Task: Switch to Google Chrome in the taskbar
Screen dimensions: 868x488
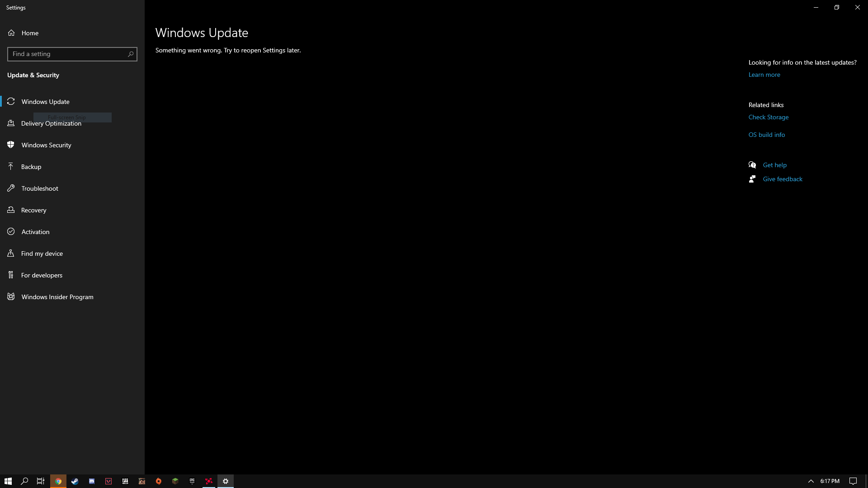Action: (x=58, y=481)
